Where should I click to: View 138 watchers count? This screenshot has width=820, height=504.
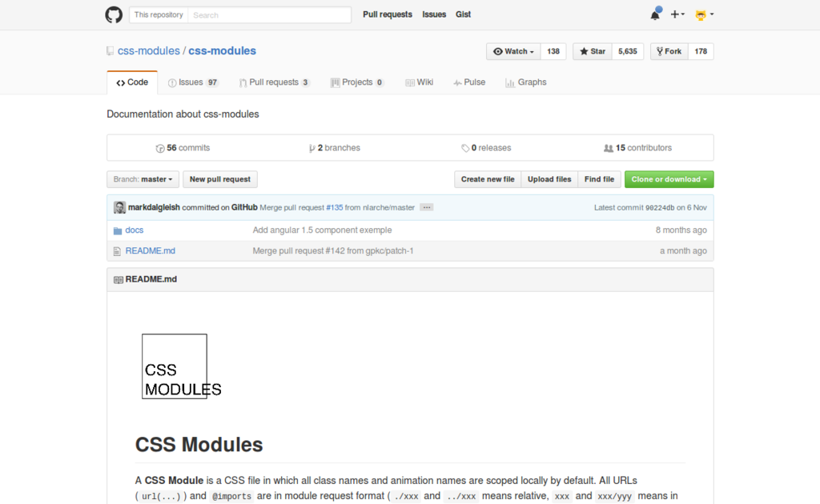(x=553, y=51)
